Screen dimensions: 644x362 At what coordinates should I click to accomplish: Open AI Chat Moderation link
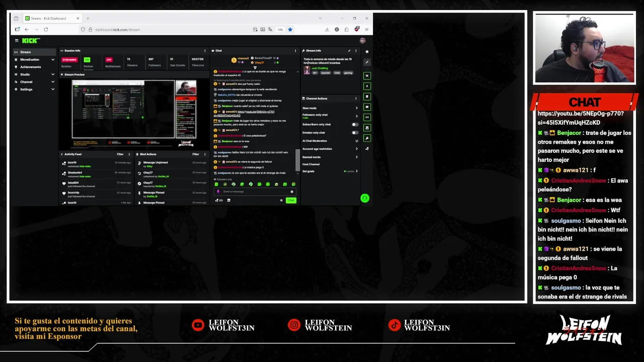pyautogui.click(x=330, y=141)
